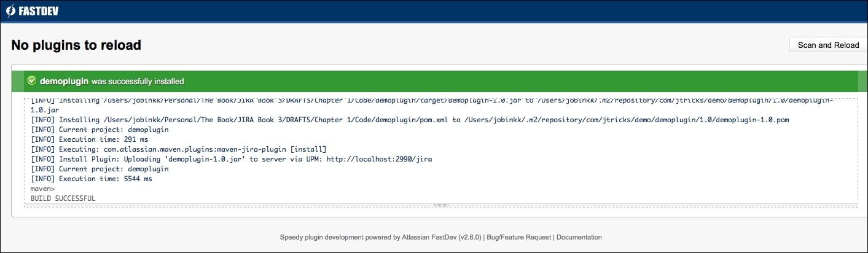The image size is (868, 253).
Task: Open the Documentation footer link
Action: [579, 237]
